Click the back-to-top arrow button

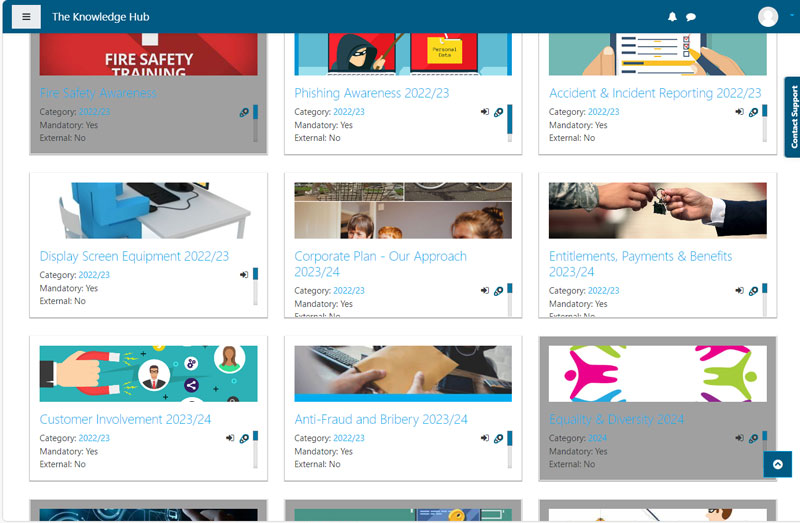[x=778, y=464]
